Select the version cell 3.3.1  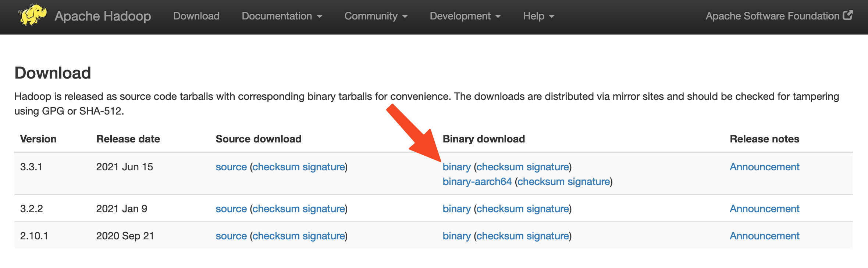(x=31, y=167)
